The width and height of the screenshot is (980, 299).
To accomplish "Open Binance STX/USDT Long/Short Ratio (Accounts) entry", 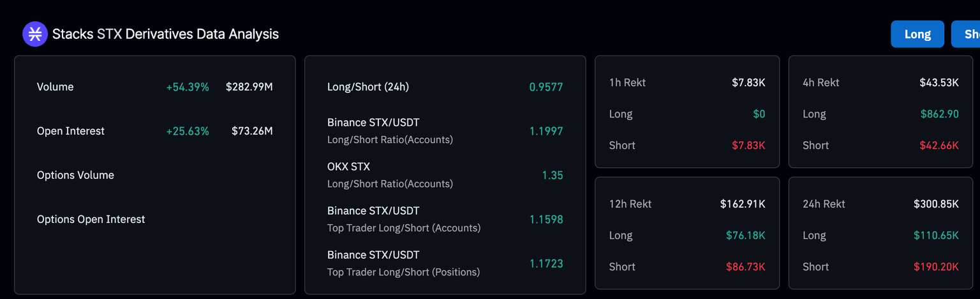I will 390,130.
